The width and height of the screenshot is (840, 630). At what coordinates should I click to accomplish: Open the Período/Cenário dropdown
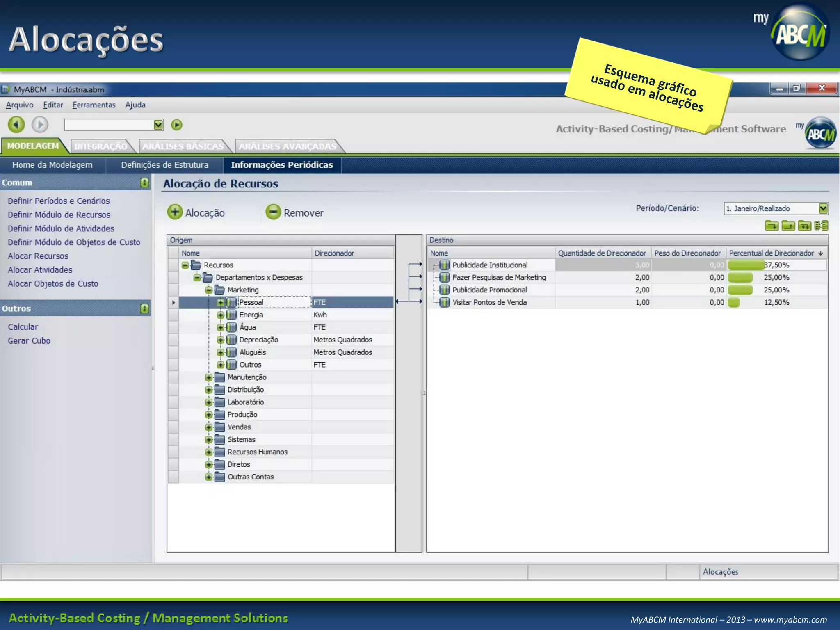(x=823, y=208)
